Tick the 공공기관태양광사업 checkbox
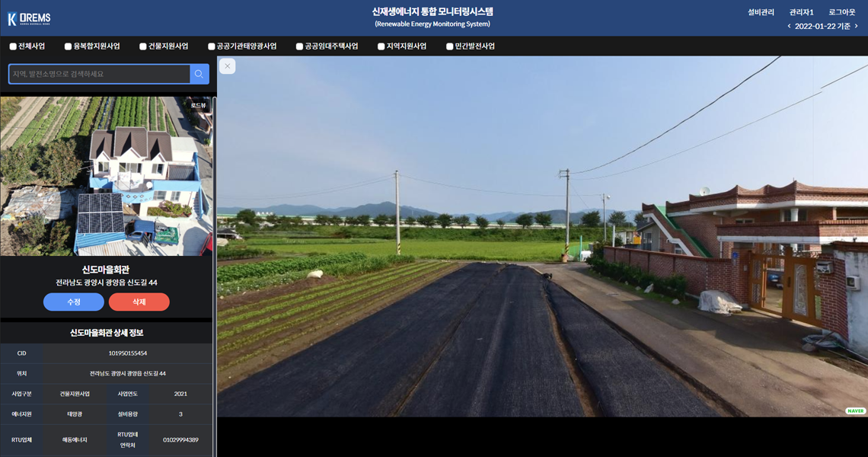Viewport: 868px width, 457px height. (x=212, y=46)
